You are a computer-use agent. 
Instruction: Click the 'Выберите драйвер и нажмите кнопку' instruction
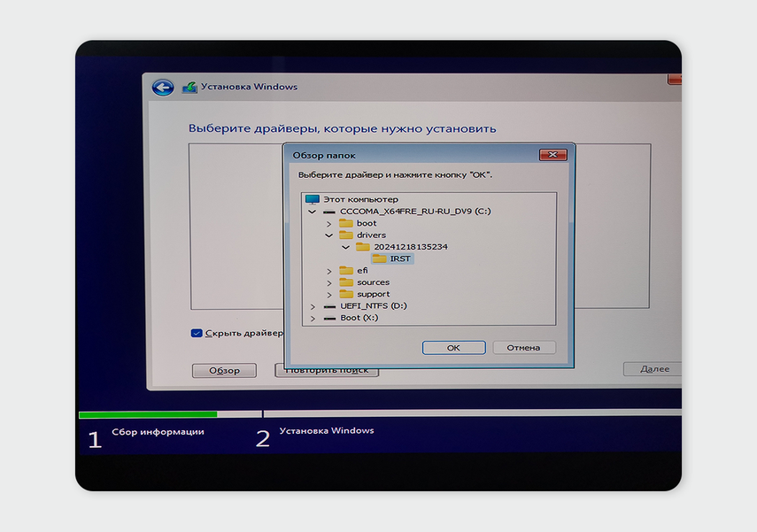(x=396, y=174)
